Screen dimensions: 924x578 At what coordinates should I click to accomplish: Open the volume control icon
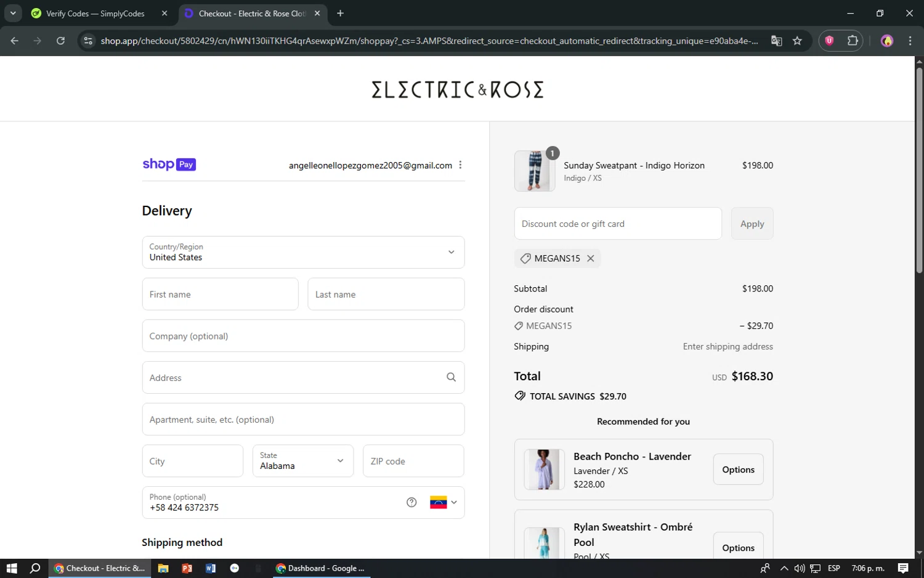click(x=800, y=568)
